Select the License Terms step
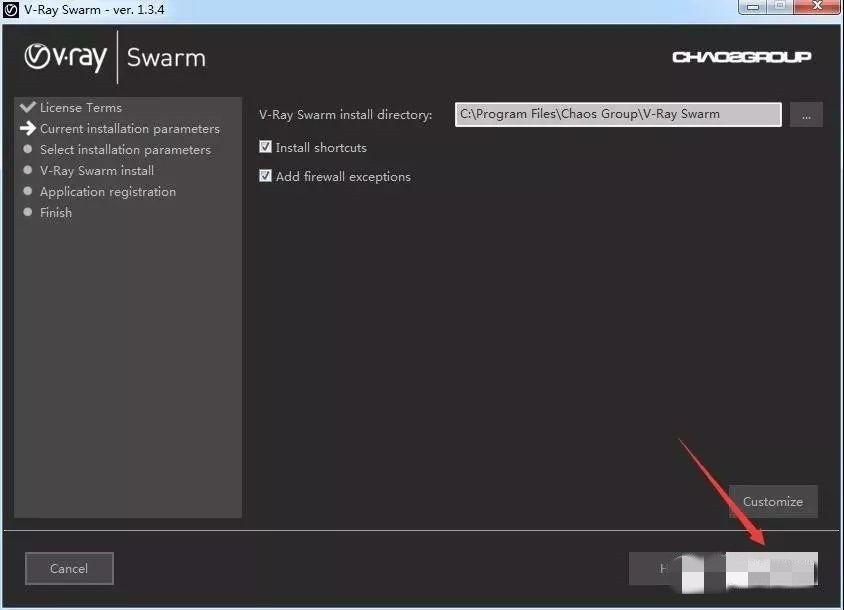The height and width of the screenshot is (610, 844). point(80,107)
